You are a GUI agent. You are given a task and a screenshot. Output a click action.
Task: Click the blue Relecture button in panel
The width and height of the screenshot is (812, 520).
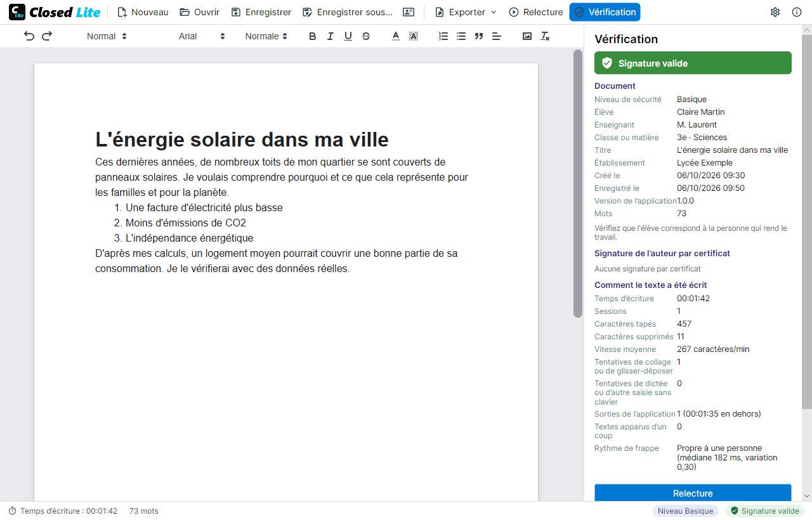pos(693,493)
